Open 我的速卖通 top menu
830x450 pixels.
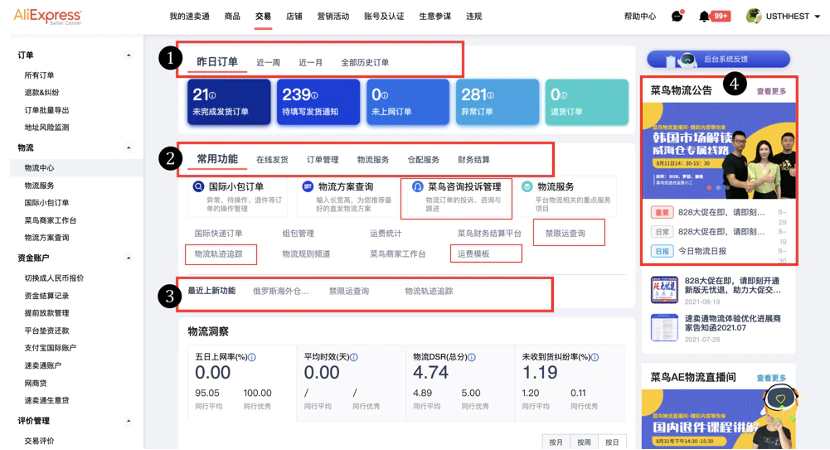pyautogui.click(x=190, y=16)
